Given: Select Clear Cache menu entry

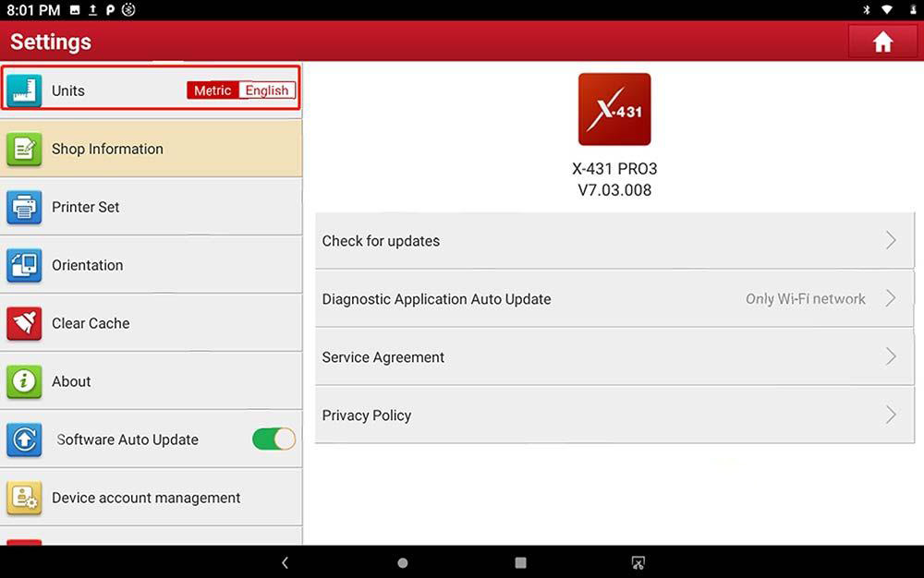Looking at the screenshot, I should (x=151, y=323).
